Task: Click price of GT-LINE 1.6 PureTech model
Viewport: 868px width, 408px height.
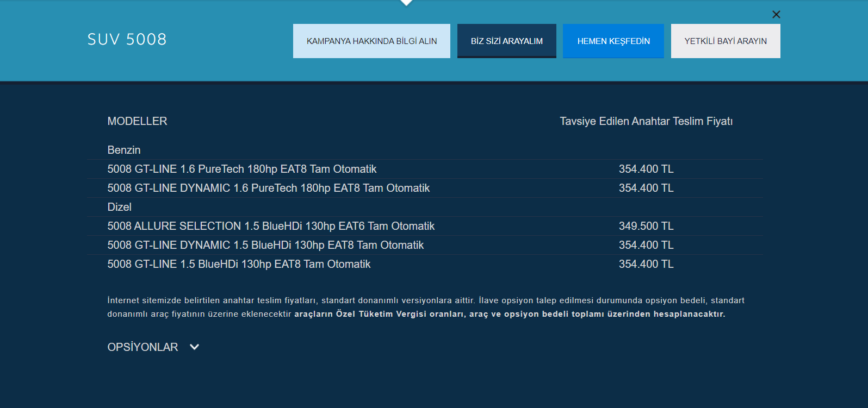Action: tap(646, 169)
